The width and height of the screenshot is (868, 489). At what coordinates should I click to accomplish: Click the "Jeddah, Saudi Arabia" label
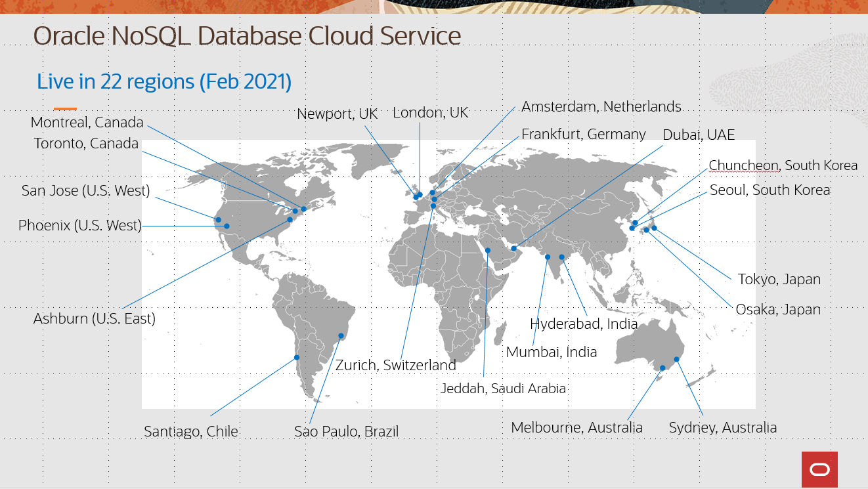point(503,389)
